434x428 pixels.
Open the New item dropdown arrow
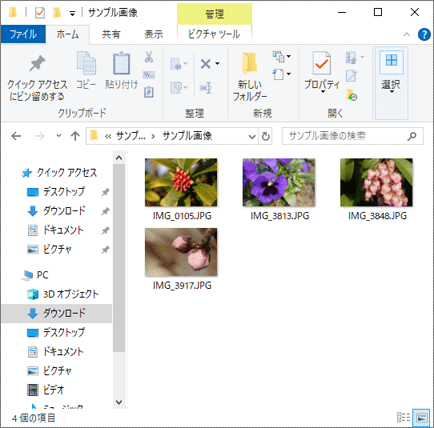(289, 57)
